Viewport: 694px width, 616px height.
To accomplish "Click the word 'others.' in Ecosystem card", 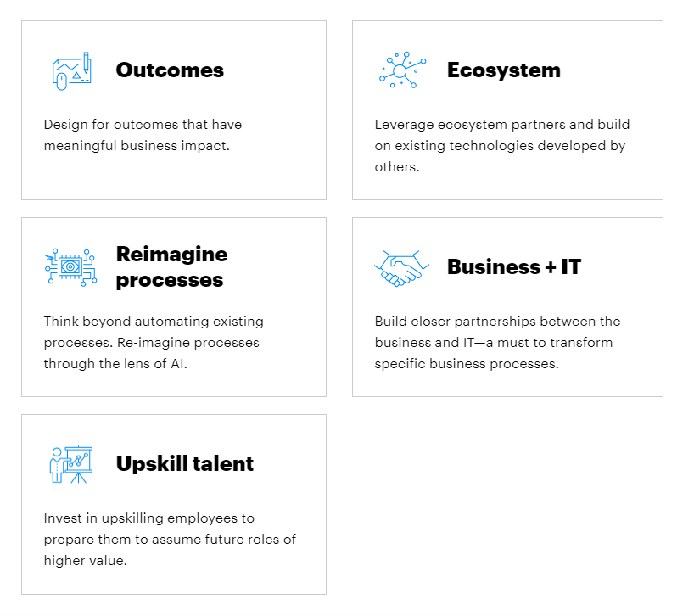I will 397,167.
